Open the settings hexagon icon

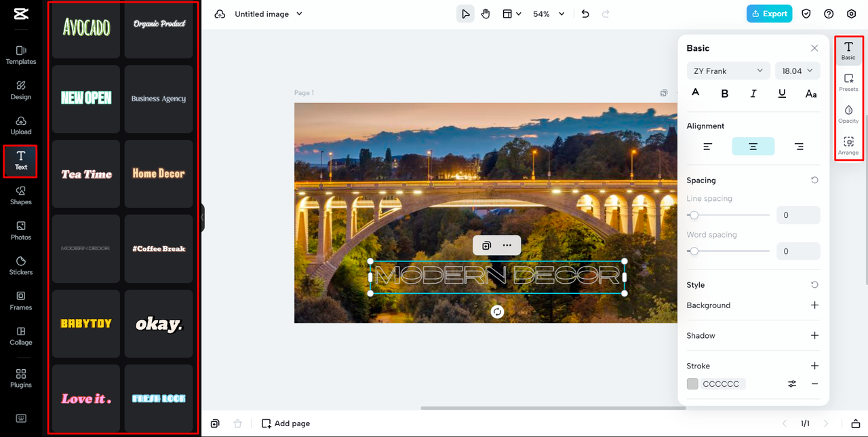point(852,14)
